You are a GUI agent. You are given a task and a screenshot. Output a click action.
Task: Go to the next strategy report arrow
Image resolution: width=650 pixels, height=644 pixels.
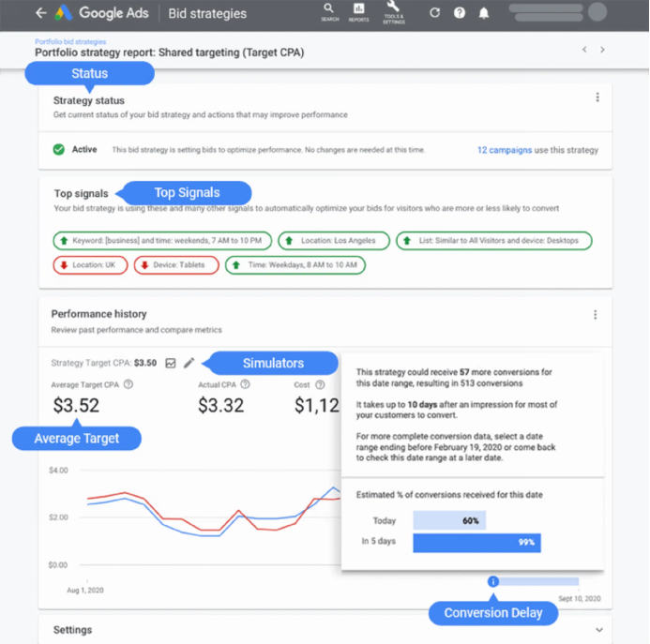pyautogui.click(x=602, y=50)
